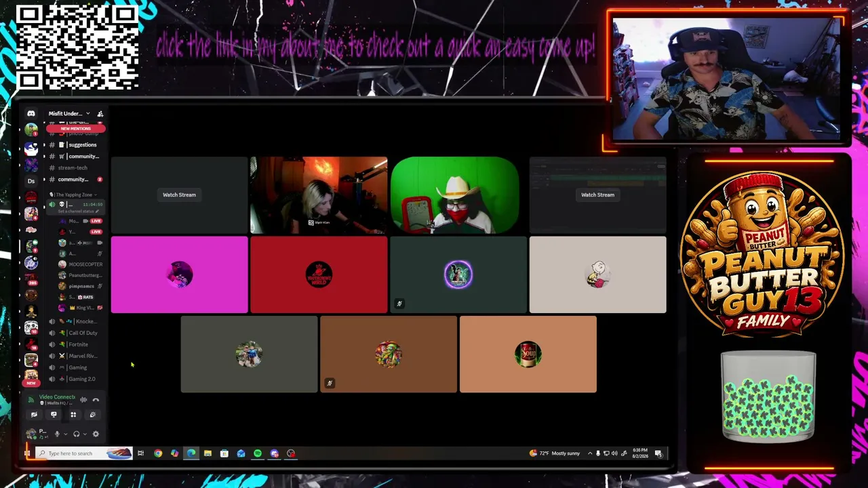Deafen audio with the headphones icon
The width and height of the screenshot is (868, 488).
click(76, 434)
